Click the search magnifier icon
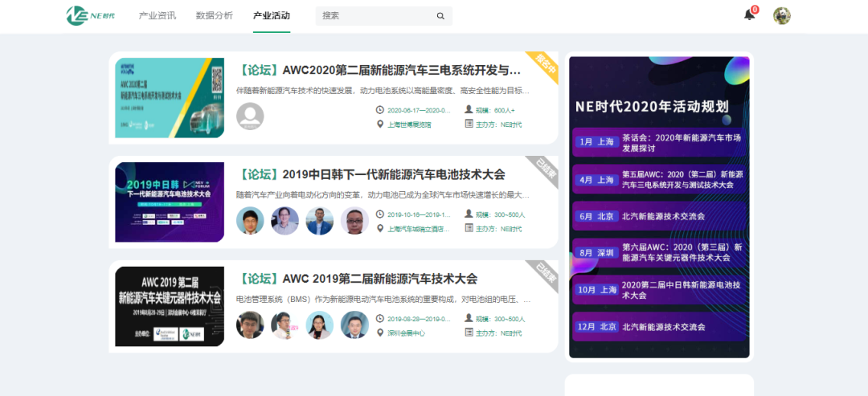The height and width of the screenshot is (396, 868). pyautogui.click(x=440, y=16)
